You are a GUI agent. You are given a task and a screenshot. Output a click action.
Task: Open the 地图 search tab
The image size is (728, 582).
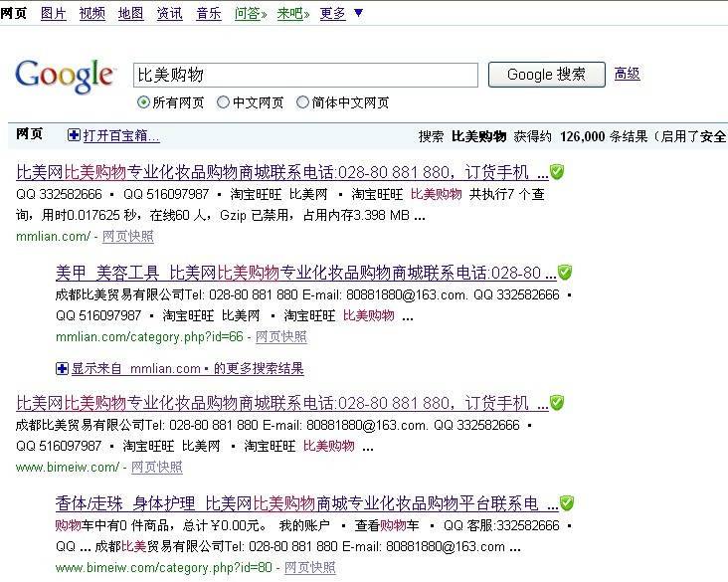click(x=131, y=14)
